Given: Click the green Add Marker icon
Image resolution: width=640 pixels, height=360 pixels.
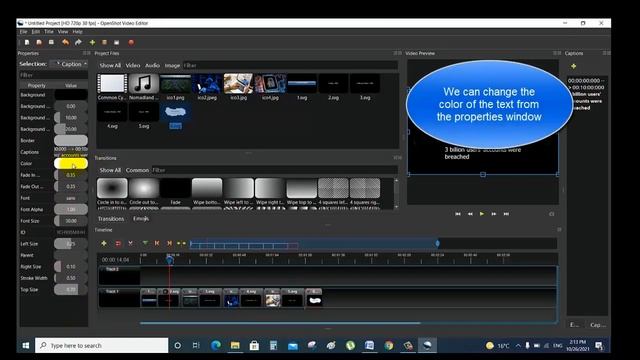Looking at the screenshot, I should click(145, 243).
